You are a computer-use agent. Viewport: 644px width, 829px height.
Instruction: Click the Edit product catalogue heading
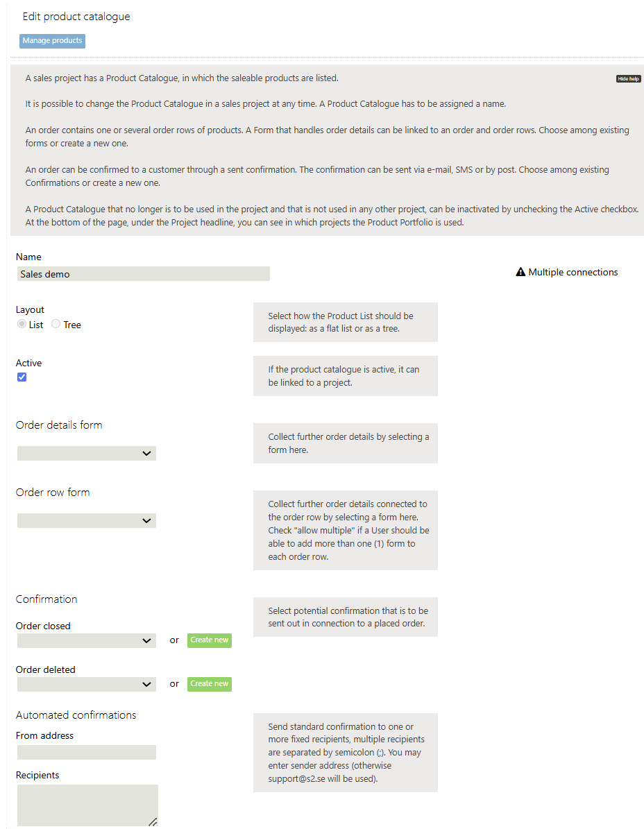point(76,17)
